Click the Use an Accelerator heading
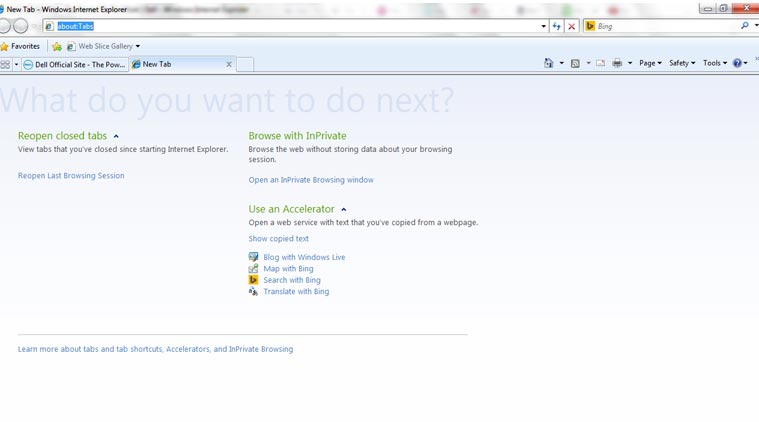 tap(291, 209)
